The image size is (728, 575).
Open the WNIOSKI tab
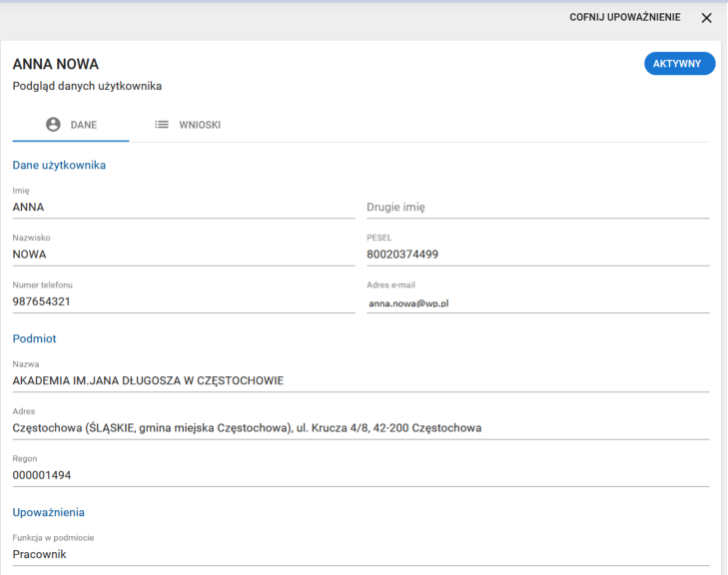pos(187,125)
